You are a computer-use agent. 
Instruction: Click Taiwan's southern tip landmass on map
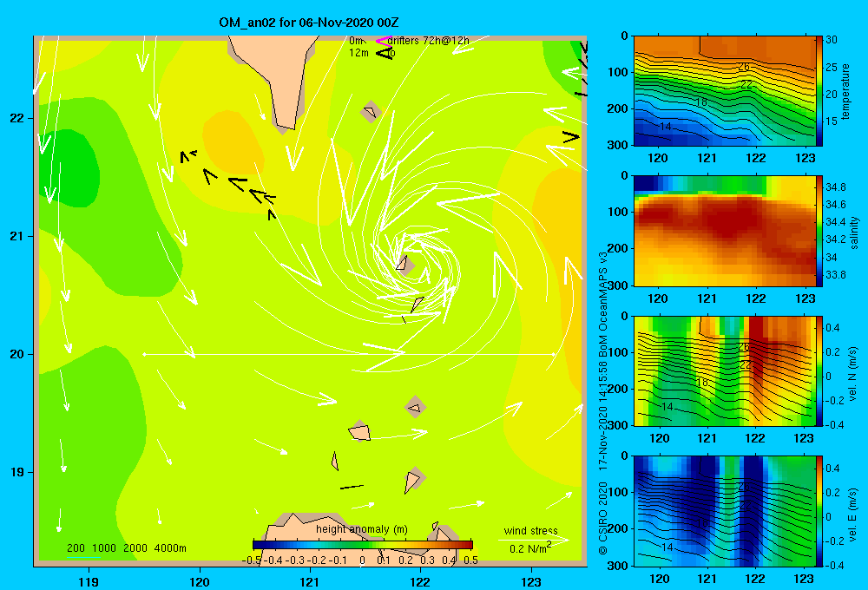[x=277, y=77]
